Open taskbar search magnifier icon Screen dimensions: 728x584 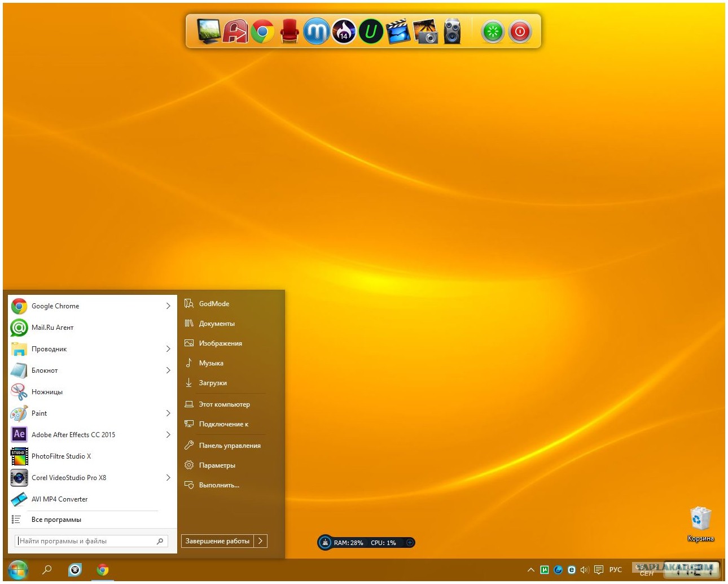(47, 570)
